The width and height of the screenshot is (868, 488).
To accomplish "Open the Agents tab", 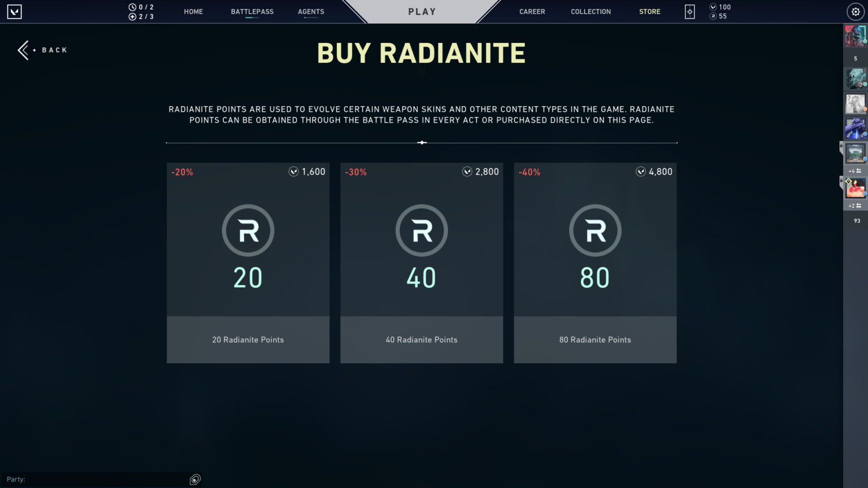I will tap(311, 11).
